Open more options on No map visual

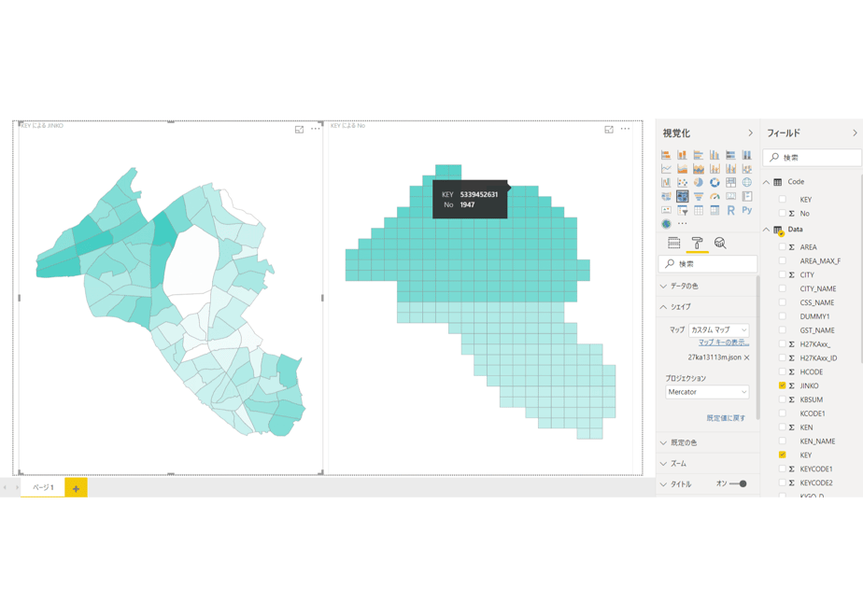pyautogui.click(x=625, y=129)
